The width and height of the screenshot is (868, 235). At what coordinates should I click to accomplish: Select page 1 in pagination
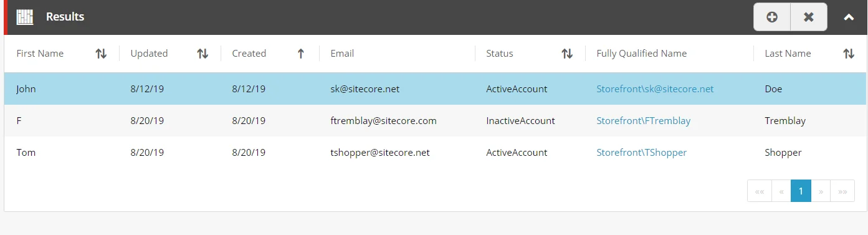click(801, 191)
